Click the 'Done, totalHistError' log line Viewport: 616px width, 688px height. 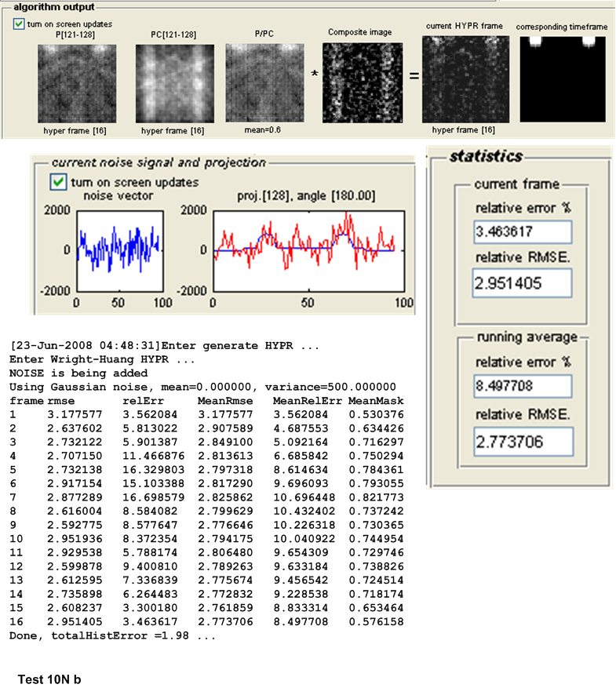coord(111,635)
